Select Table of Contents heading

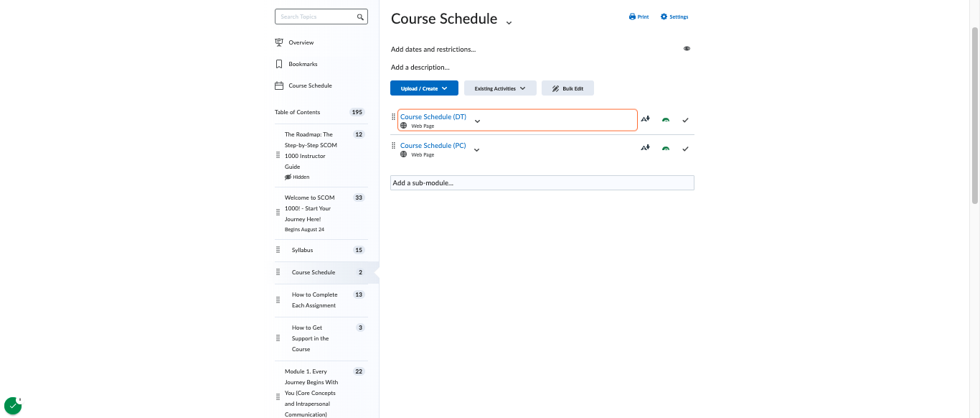coord(297,112)
